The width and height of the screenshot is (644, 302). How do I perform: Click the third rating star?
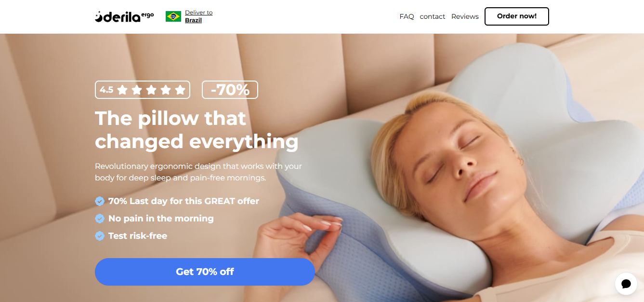[x=151, y=90]
